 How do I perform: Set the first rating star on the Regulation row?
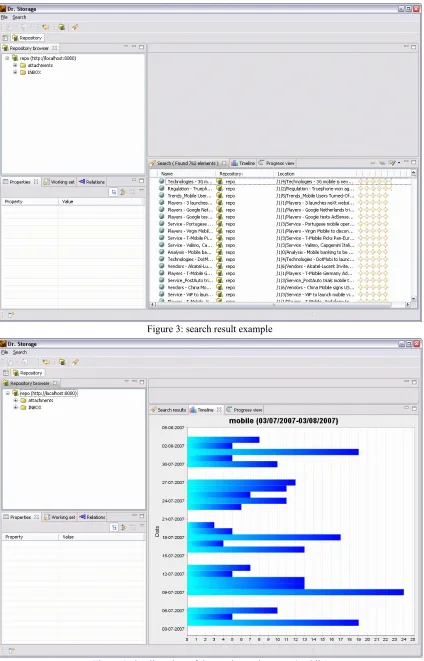pyautogui.click(x=361, y=189)
